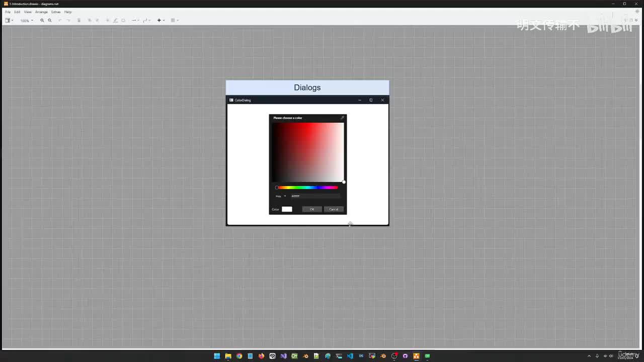Open Visual Studio from the taskbar
644x362 pixels.
[283, 356]
